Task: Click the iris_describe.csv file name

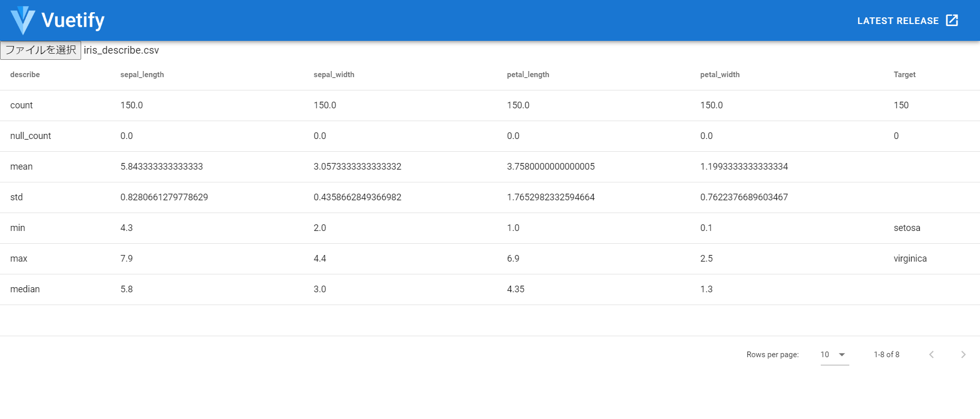Action: tap(121, 50)
